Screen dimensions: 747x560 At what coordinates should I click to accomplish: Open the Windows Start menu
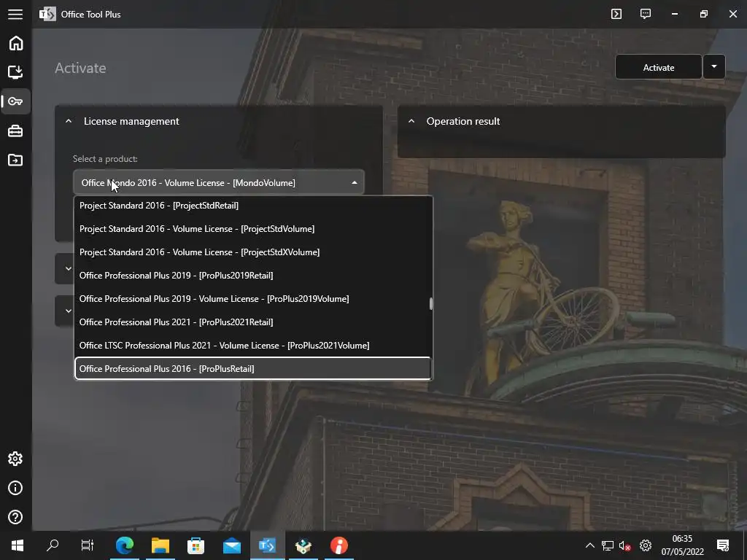pyautogui.click(x=18, y=545)
